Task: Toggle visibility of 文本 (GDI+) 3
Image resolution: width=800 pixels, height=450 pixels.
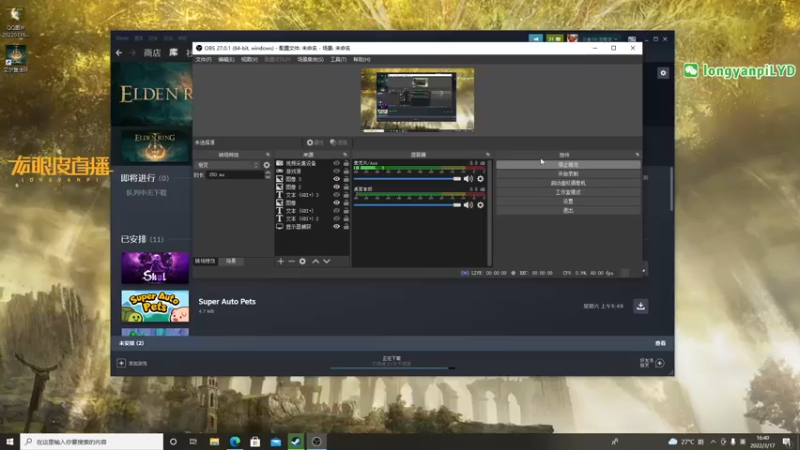Action: click(336, 195)
